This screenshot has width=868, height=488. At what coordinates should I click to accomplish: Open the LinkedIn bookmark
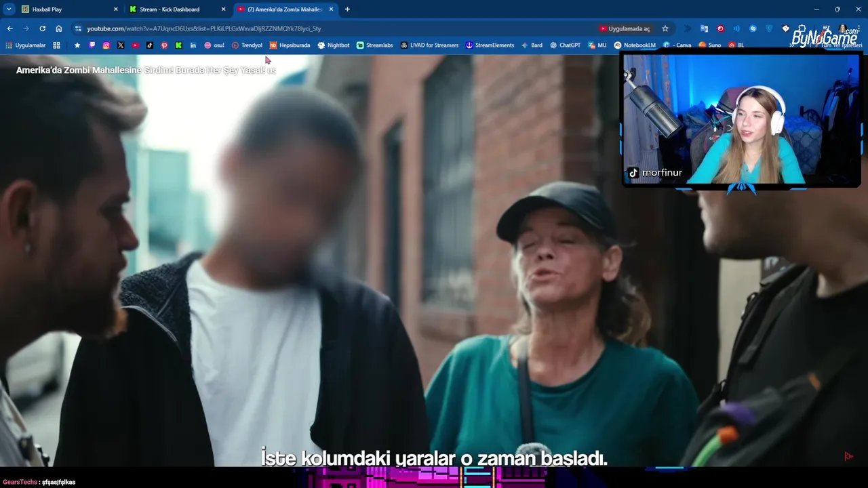tap(193, 45)
